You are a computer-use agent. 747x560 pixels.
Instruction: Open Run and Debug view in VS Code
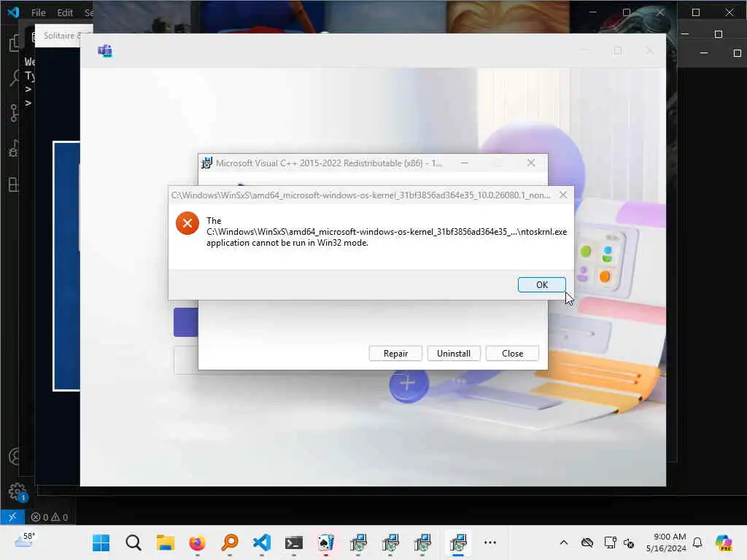15,149
